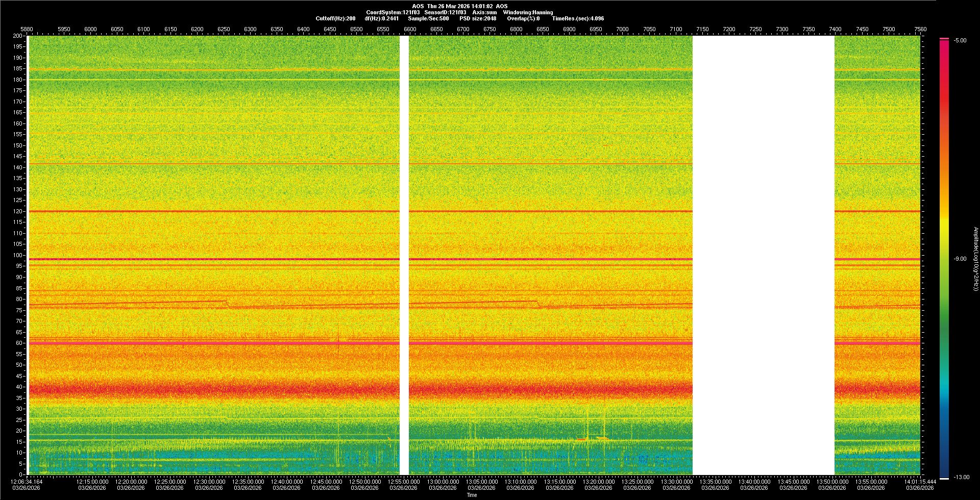This screenshot has height=500, width=980.
Task: Click the Amplitude Log10(g^2/Hz) axis title
Action: pos(975,259)
